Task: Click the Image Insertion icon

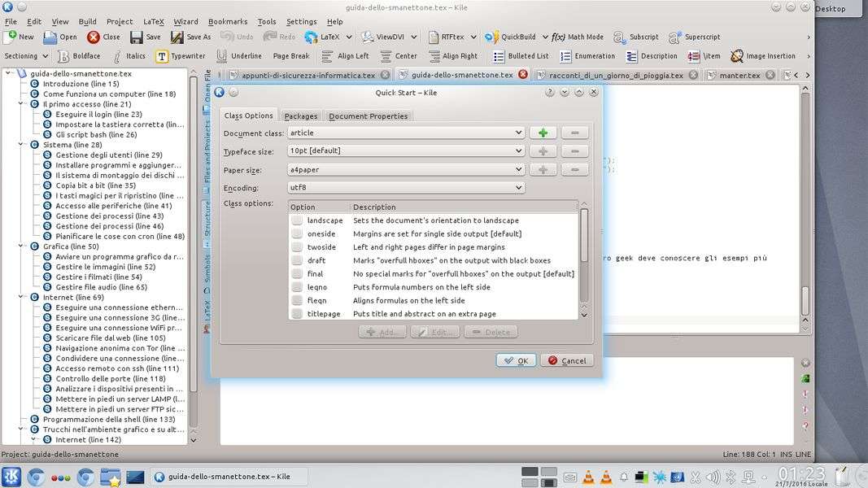Action: click(x=737, y=56)
